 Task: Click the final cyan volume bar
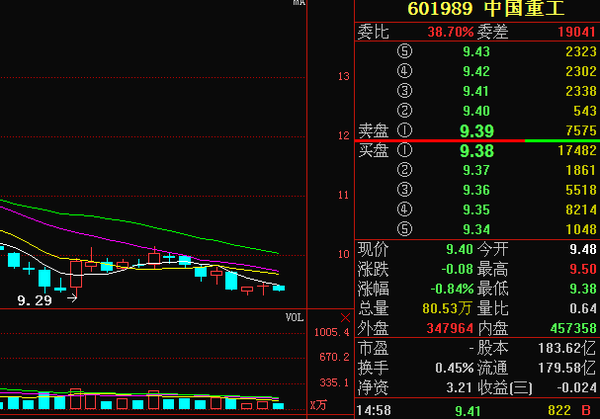click(x=279, y=406)
